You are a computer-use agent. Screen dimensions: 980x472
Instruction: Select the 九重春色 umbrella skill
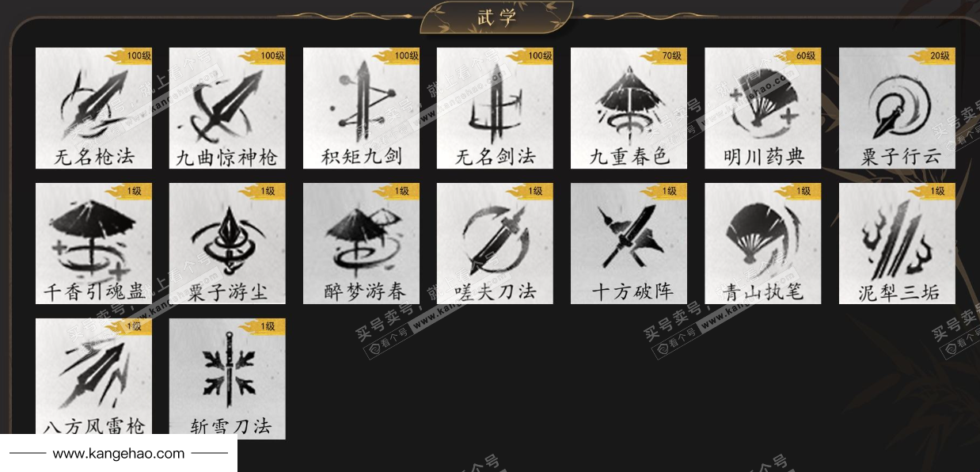[x=629, y=108]
